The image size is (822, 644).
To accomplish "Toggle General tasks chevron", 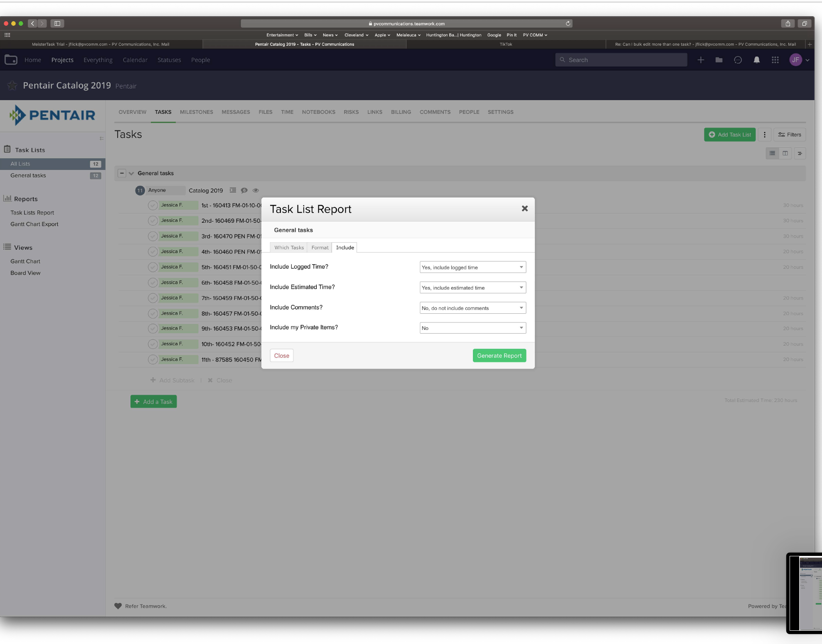I will tap(131, 174).
